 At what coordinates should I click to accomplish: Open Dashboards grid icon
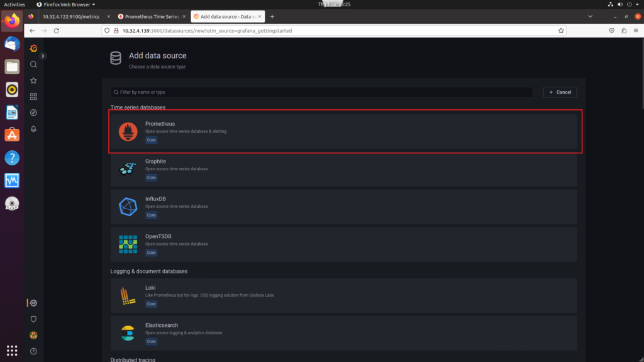[34, 96]
